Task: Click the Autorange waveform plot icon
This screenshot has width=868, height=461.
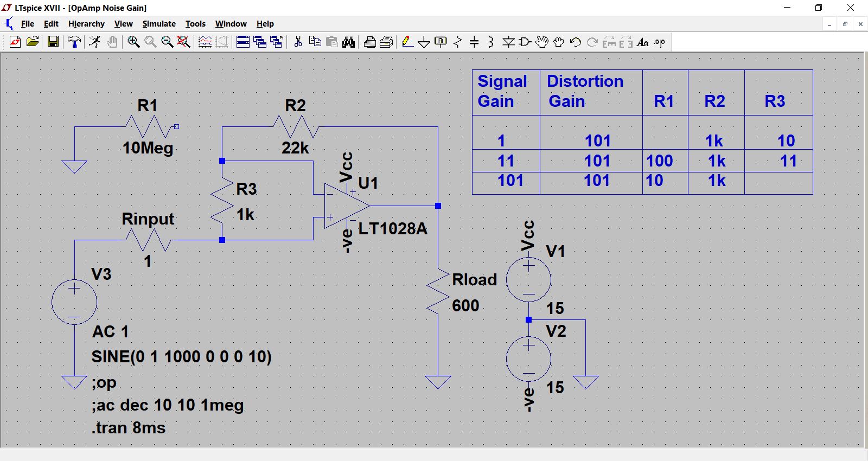Action: (205, 42)
